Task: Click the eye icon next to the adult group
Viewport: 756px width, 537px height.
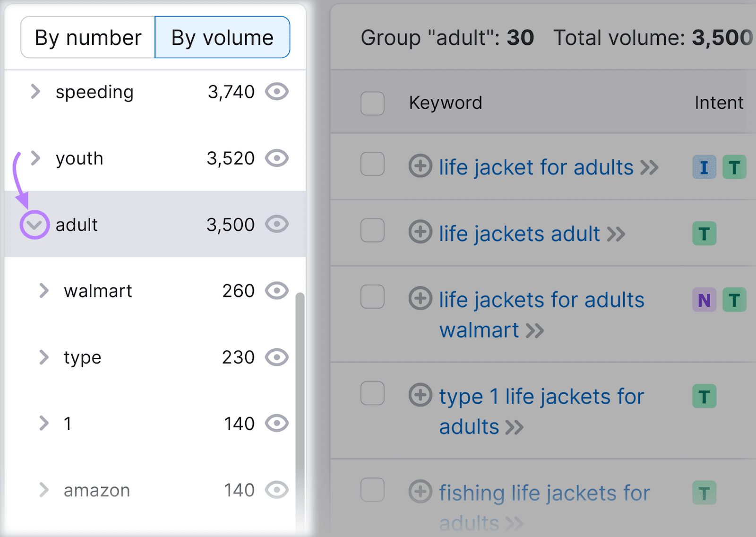Action: click(x=277, y=224)
